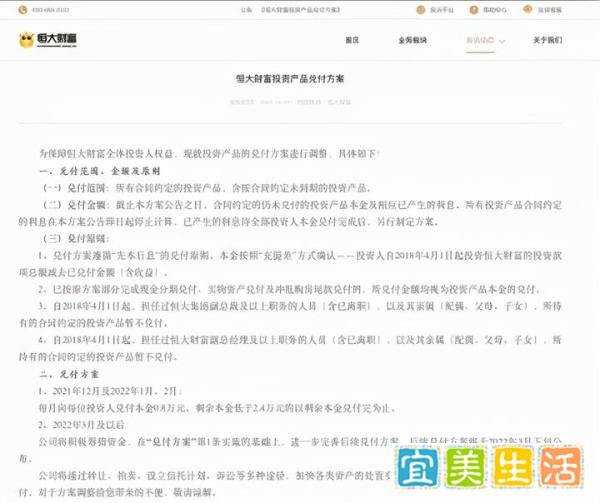Expand the chevron next to 资讯动态
The height and width of the screenshot is (503, 600).
pos(502,41)
